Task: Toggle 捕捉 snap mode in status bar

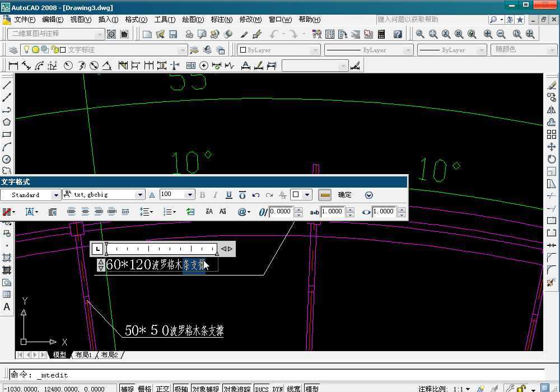Action: 127,389
